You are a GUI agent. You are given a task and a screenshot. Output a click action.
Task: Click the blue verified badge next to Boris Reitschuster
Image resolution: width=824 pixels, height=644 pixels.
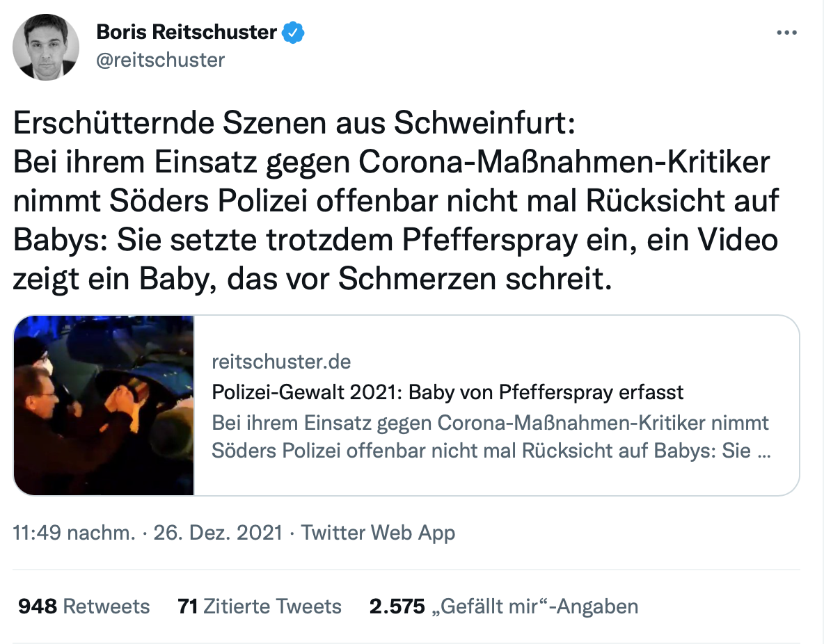(x=293, y=33)
